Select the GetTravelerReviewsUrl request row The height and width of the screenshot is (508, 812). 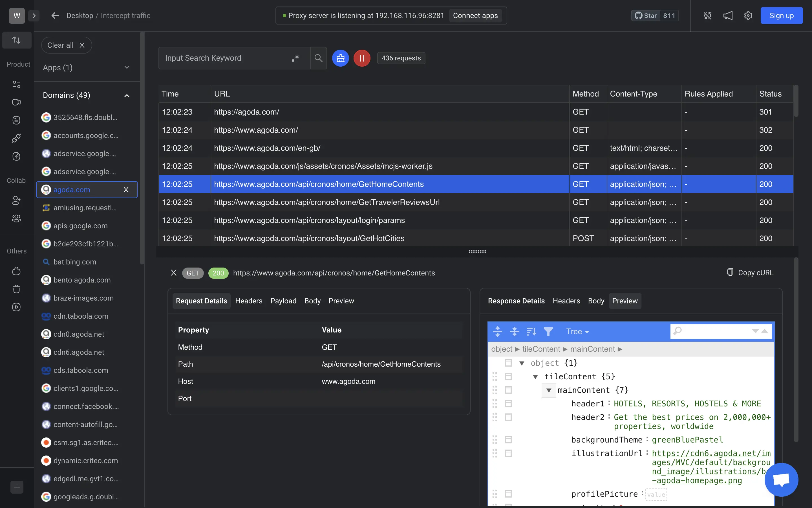click(476, 202)
